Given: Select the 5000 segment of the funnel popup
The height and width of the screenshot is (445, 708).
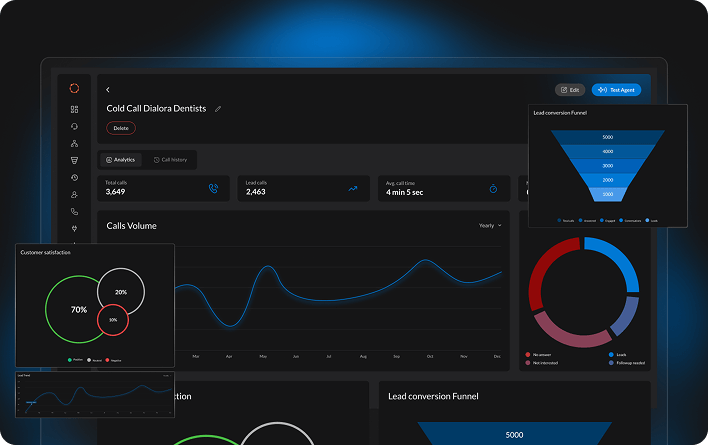Looking at the screenshot, I should (x=608, y=137).
